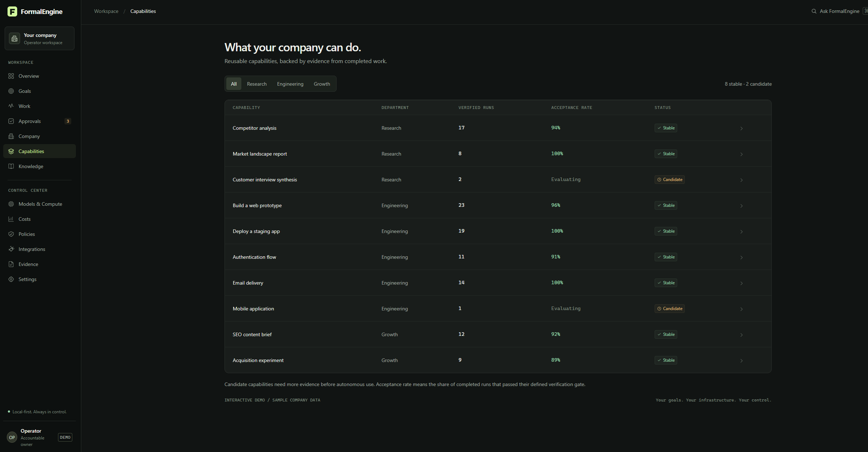The width and height of the screenshot is (868, 452).
Task: Click the Authentication flow capability name
Action: pos(254,257)
